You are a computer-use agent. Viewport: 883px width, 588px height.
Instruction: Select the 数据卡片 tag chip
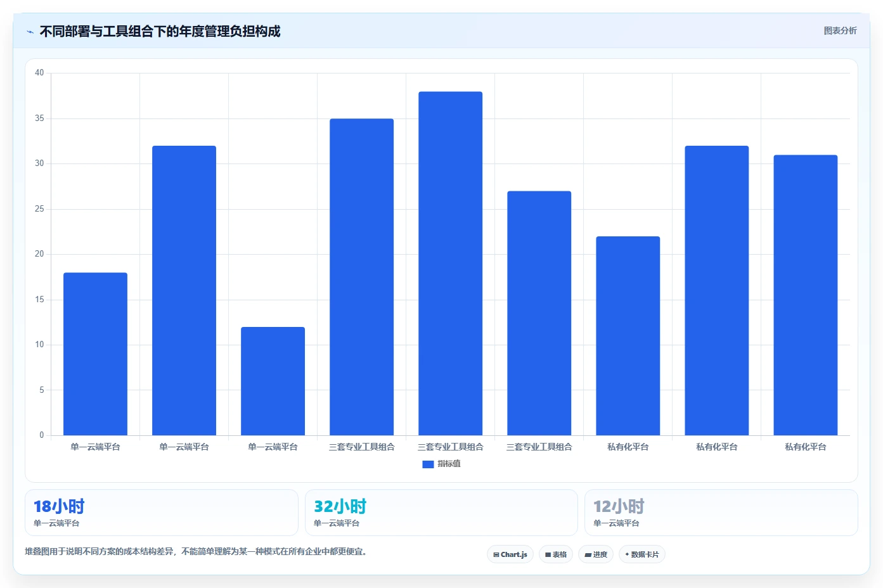(x=642, y=554)
